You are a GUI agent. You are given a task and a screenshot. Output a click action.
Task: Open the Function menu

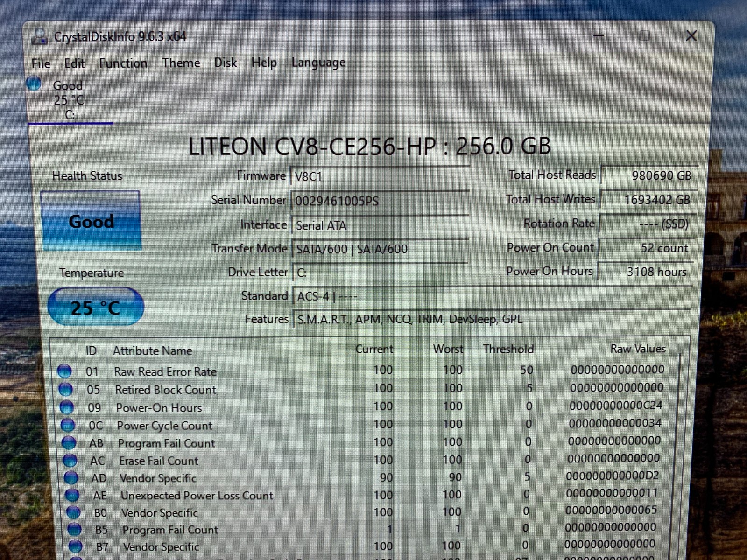[x=123, y=63]
